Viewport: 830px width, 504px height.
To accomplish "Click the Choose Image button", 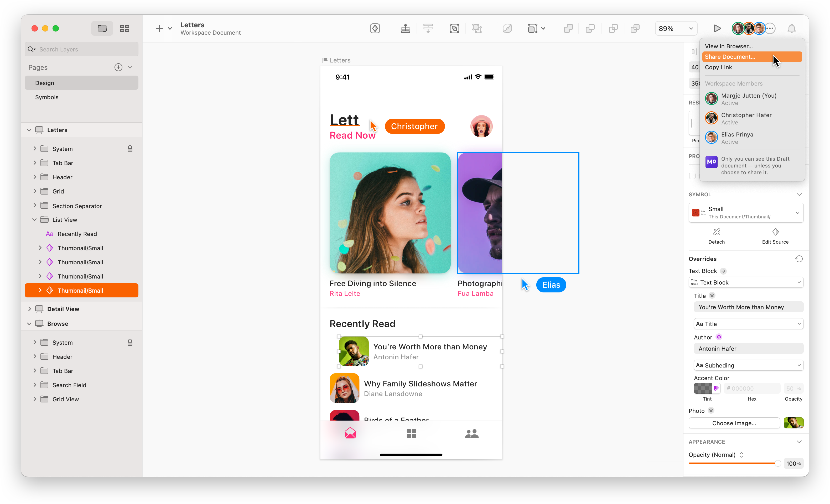I will pyautogui.click(x=734, y=423).
